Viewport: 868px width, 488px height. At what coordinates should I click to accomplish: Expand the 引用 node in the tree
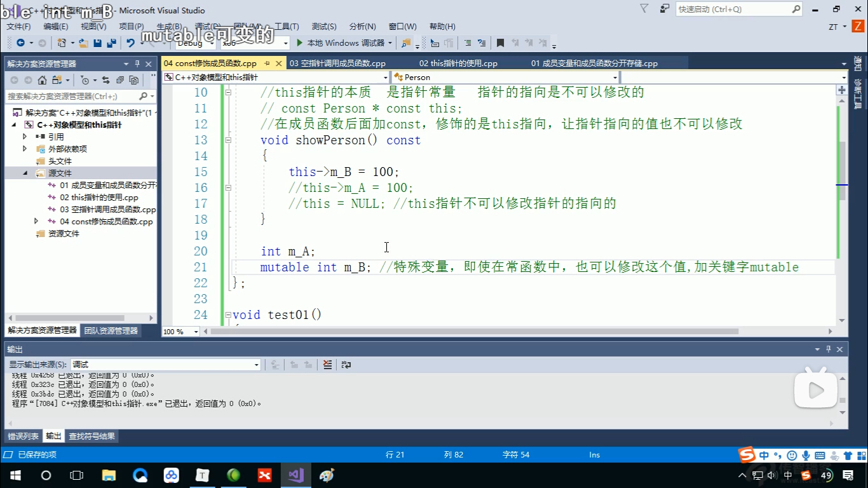[25, 137]
